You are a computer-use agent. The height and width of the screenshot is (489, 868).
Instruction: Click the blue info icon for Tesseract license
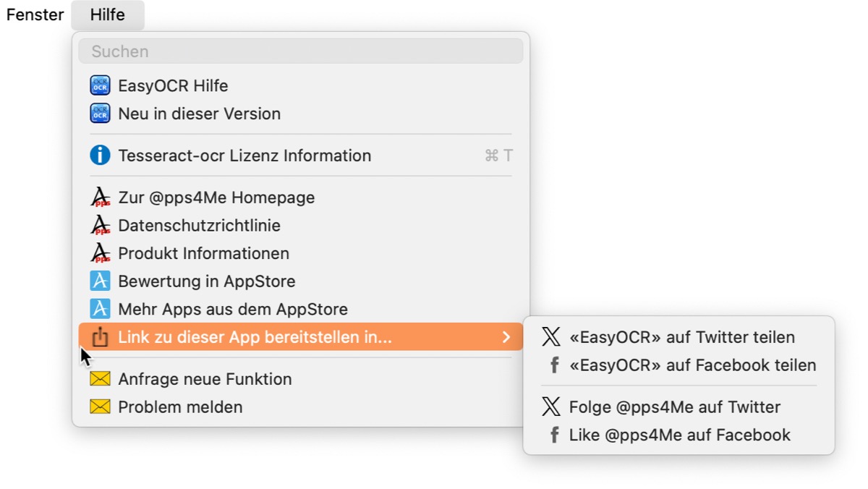[x=100, y=156]
